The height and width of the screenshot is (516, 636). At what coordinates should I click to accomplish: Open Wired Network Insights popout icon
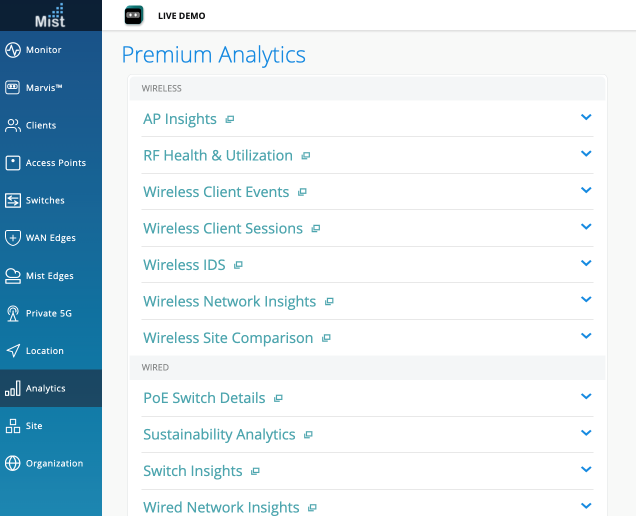pos(312,507)
